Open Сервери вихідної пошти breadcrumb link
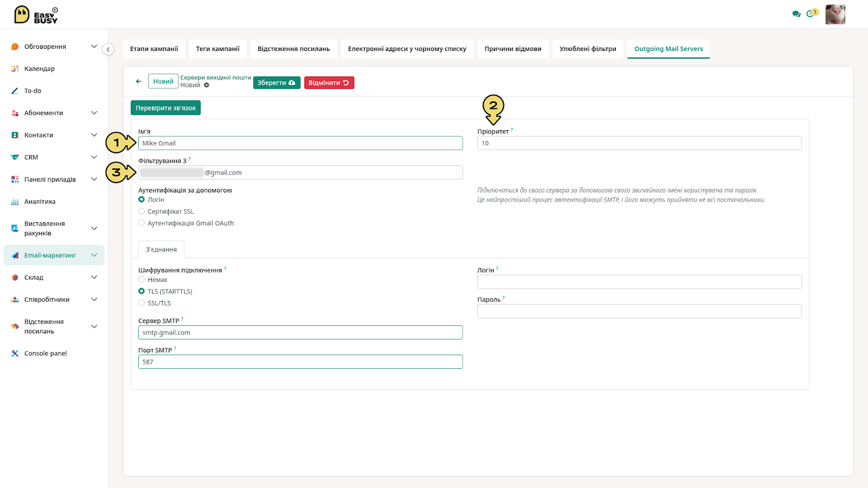The image size is (868, 488). (x=215, y=78)
